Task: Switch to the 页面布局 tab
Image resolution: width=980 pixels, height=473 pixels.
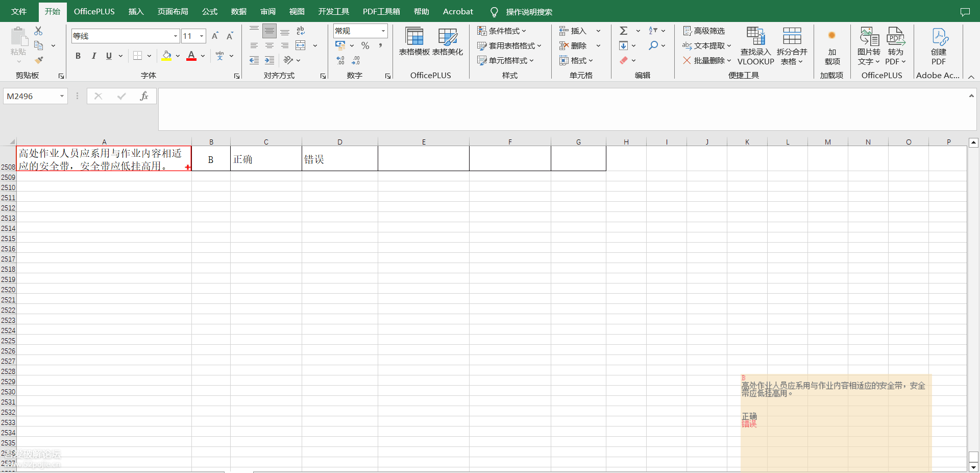Action: click(x=173, y=12)
